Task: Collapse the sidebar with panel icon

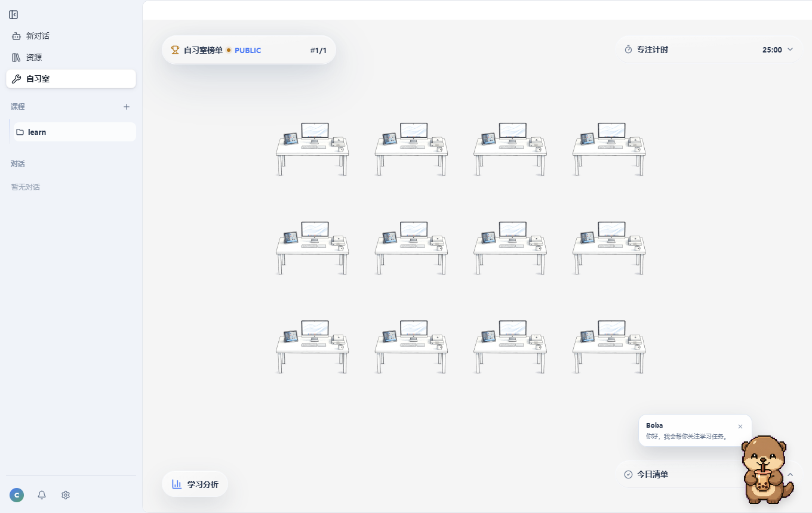Action: click(x=14, y=15)
